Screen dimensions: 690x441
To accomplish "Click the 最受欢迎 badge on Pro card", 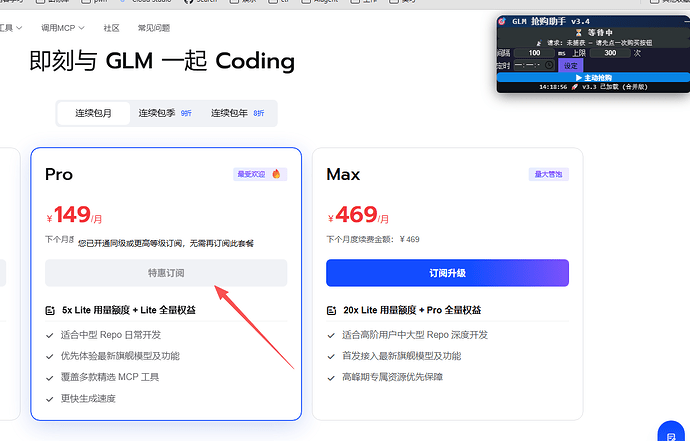I will point(260,174).
